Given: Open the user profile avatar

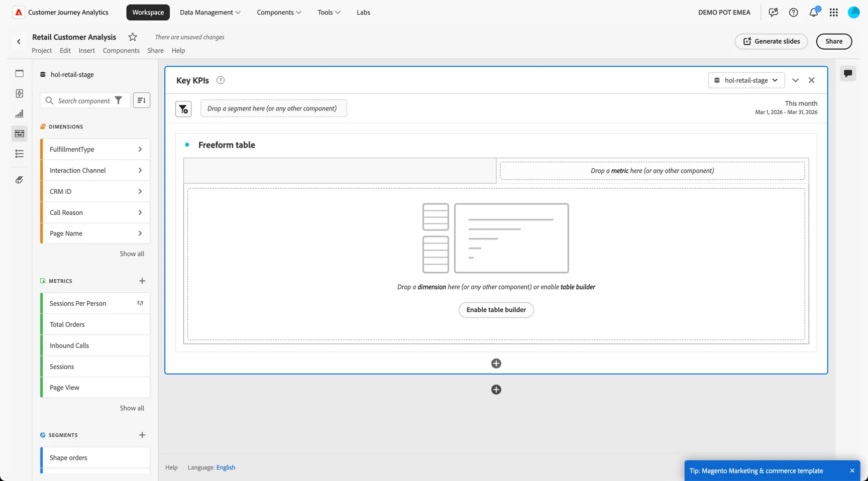Looking at the screenshot, I should (853, 13).
